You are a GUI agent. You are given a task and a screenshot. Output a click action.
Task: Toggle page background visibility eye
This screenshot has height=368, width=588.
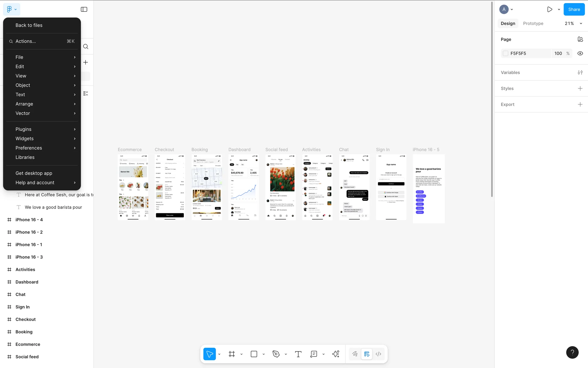[x=580, y=53]
